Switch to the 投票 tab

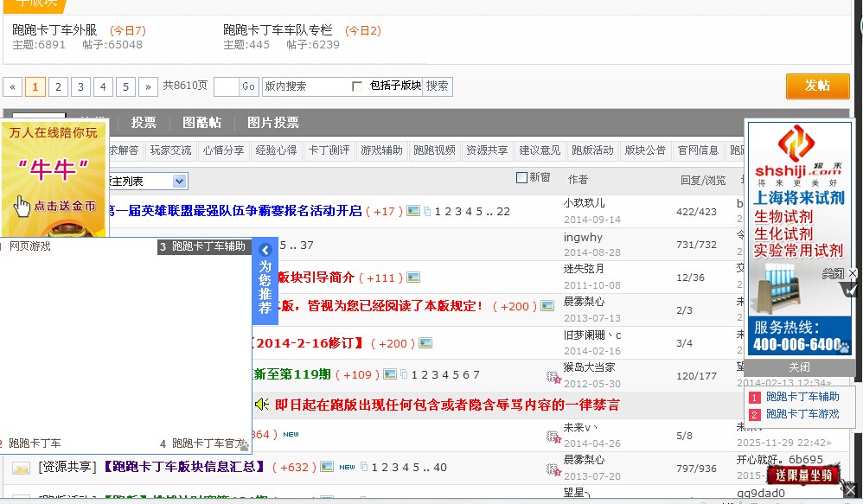(144, 122)
